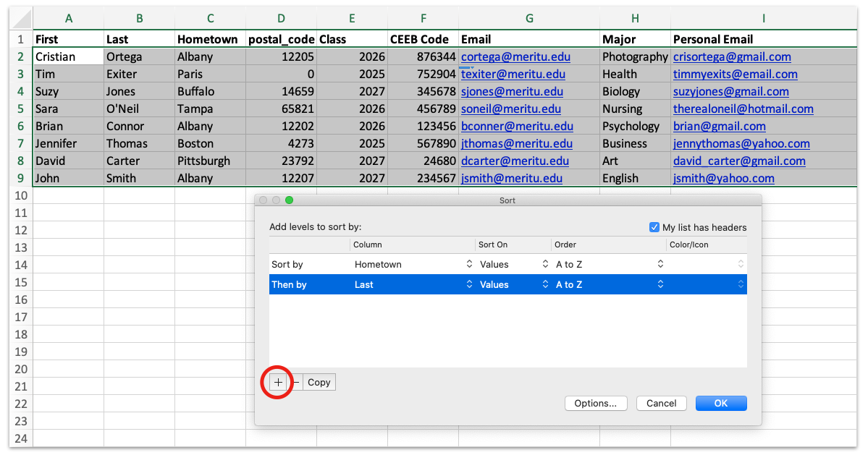This screenshot has height=455, width=868.
Task: Click the brian@gmail.com personal email link
Action: click(x=719, y=126)
